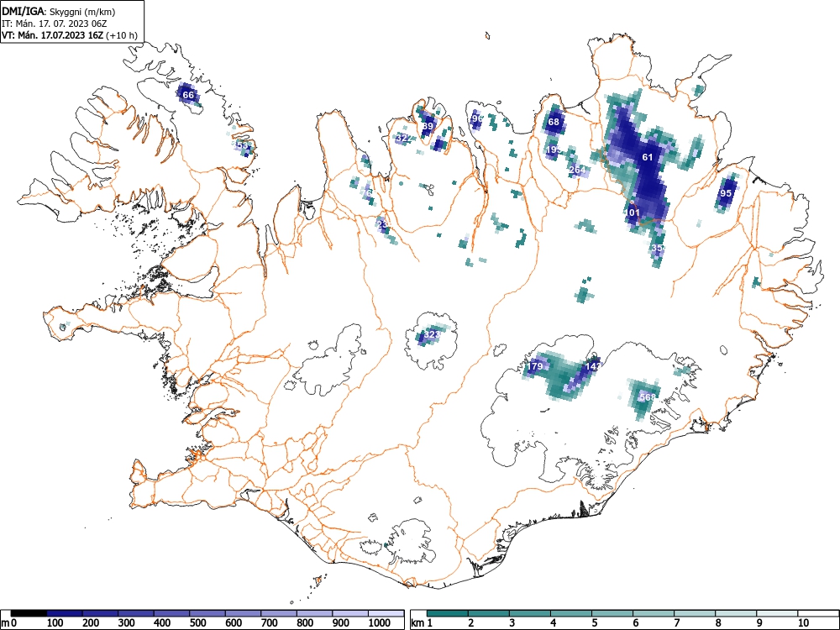
Task: Click the '264' map value
Action: (578, 170)
